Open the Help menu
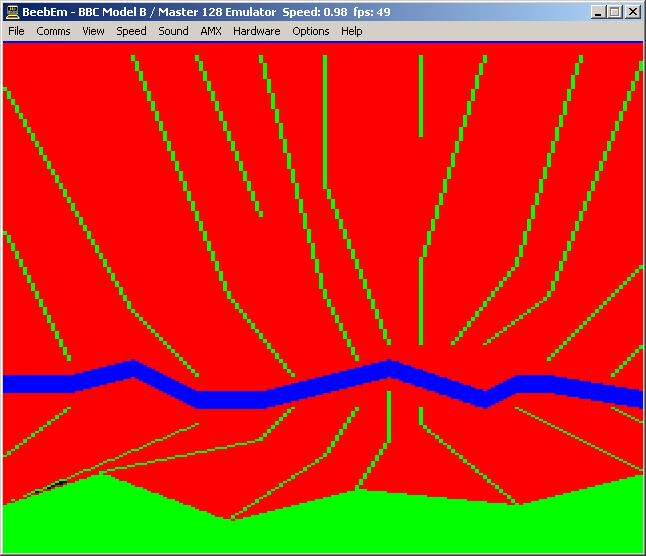This screenshot has width=646, height=556. [351, 31]
